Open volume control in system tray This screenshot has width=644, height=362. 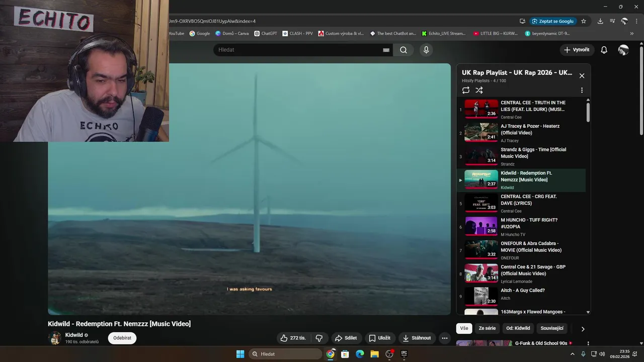(x=602, y=354)
